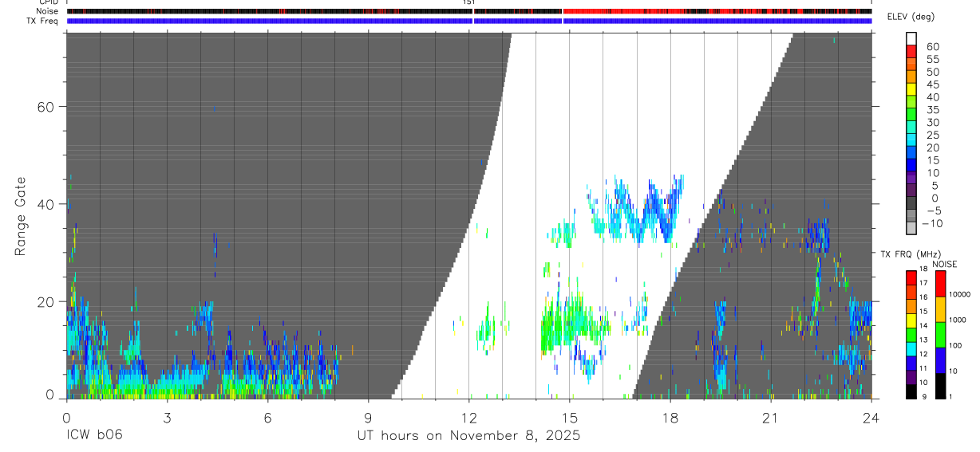The width and height of the screenshot is (980, 452).
Task: Click the 'NOISE' legend title above colorbar
Action: pos(944,264)
